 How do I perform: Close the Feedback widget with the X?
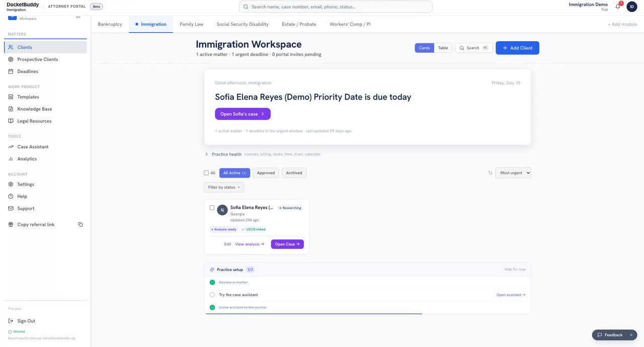631,335
